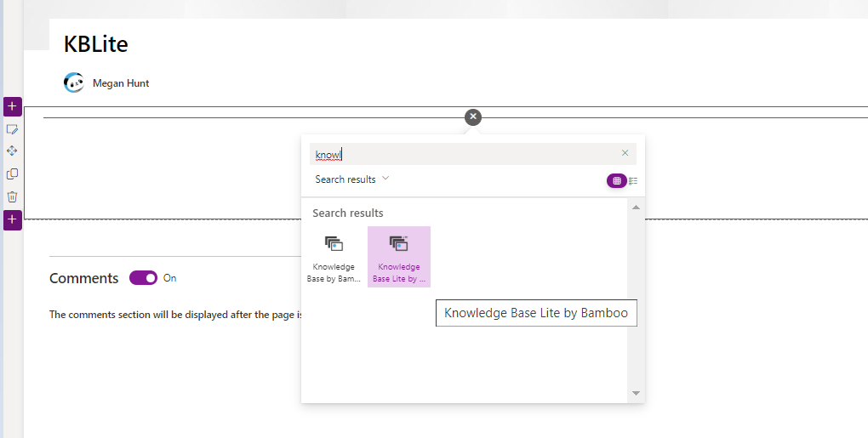Open Megan Hunt's author profile avatar
The height and width of the screenshot is (438, 868).
coord(73,83)
